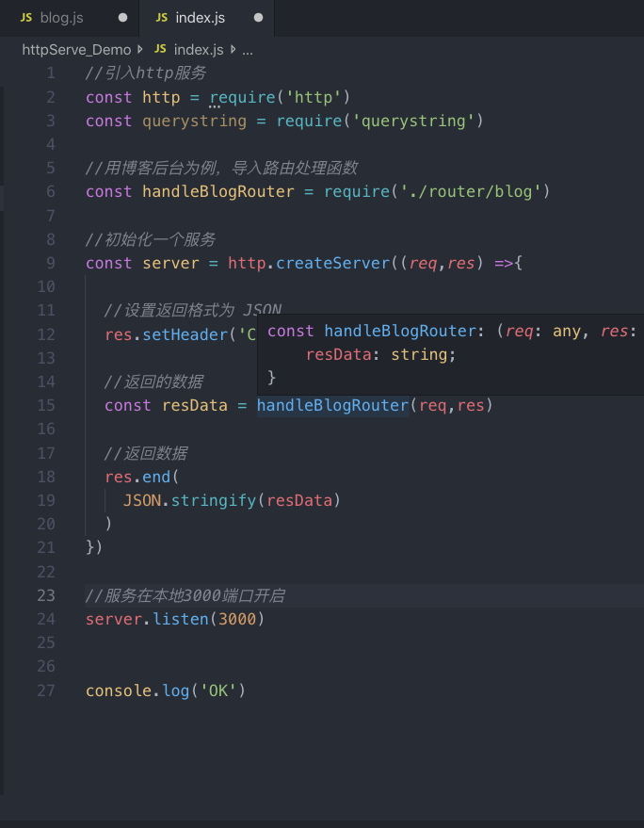This screenshot has height=828, width=644.
Task: Click hover tooltip text "resData: string;"
Action: pos(380,354)
